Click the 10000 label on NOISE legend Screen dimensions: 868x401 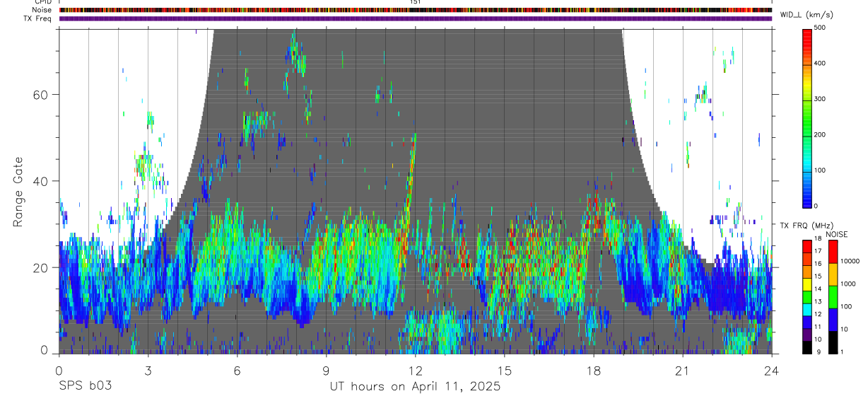[x=850, y=262]
